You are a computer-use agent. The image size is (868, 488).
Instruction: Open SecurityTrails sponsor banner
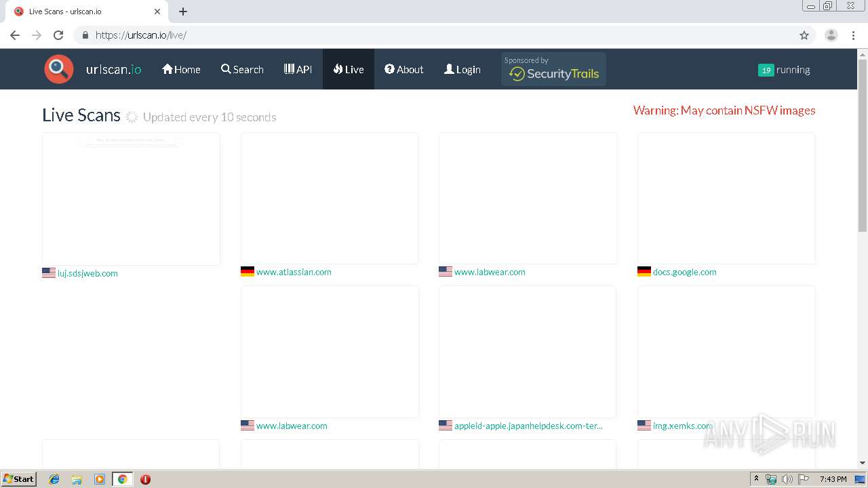pos(553,69)
